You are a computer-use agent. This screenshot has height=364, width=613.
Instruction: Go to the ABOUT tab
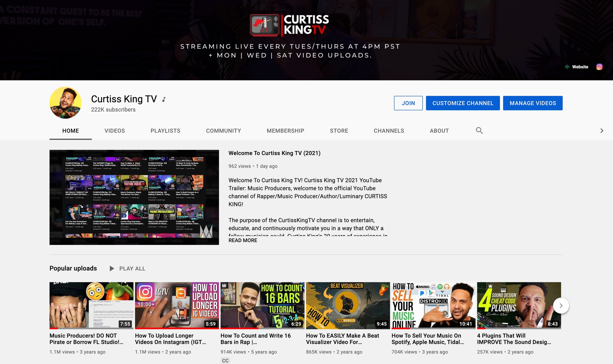(x=439, y=131)
